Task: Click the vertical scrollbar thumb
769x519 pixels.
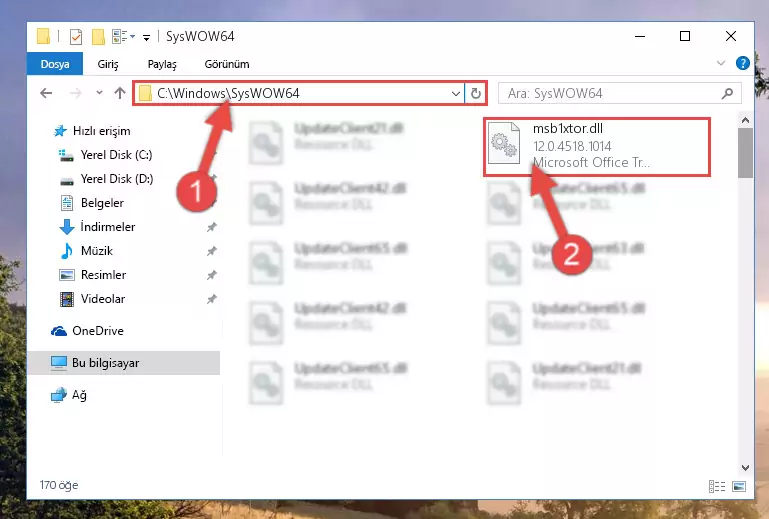Action: point(745,153)
